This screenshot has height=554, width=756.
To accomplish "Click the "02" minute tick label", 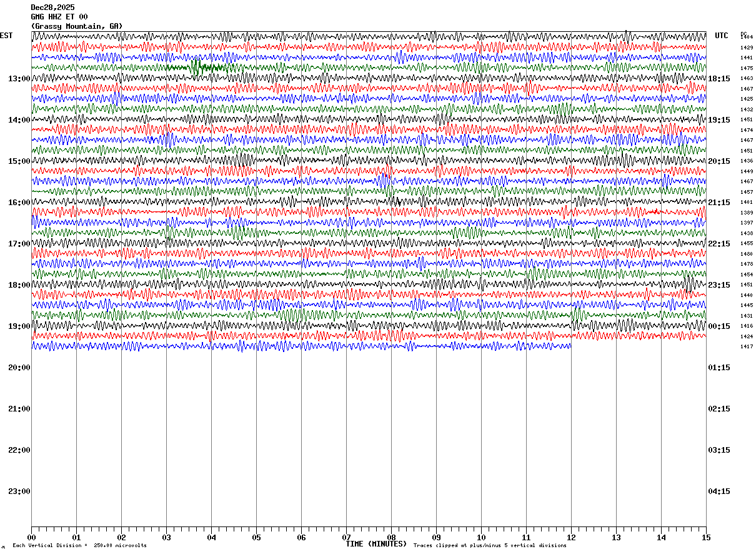I will point(121,537).
